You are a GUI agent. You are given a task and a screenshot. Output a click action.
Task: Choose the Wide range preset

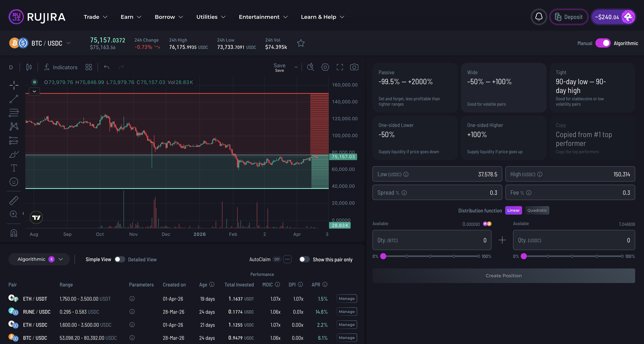coord(503,88)
